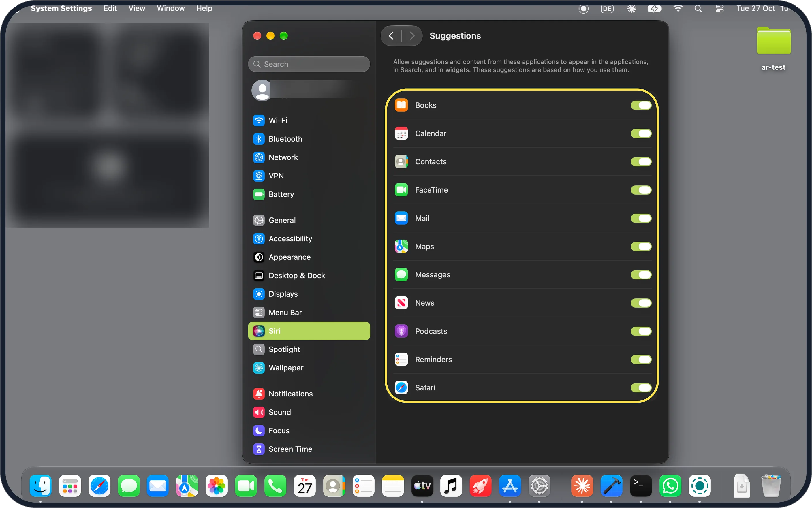This screenshot has width=812, height=508.
Task: Open the ar-test folder on desktop
Action: 774,48
